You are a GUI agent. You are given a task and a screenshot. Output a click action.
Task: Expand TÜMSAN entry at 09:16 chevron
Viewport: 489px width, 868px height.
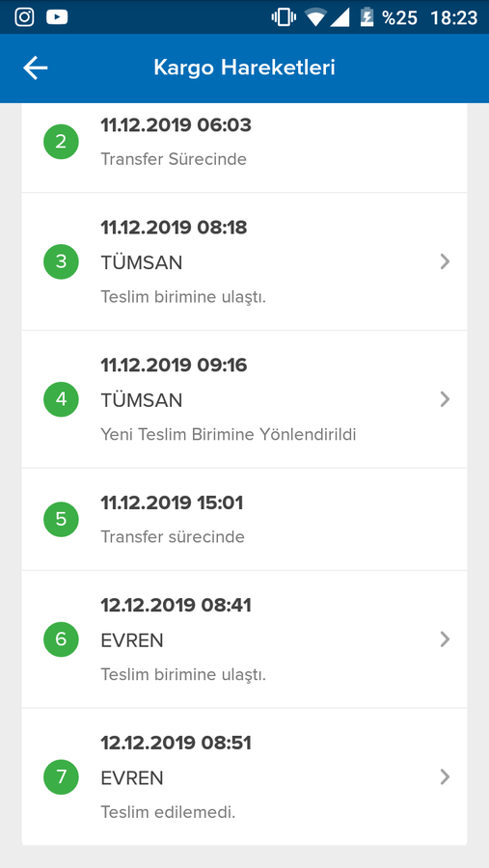(x=445, y=399)
